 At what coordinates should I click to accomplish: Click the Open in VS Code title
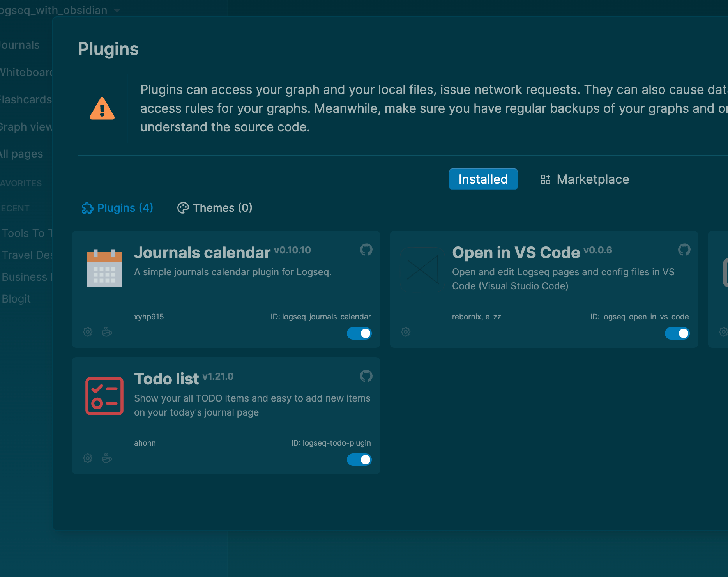click(516, 253)
